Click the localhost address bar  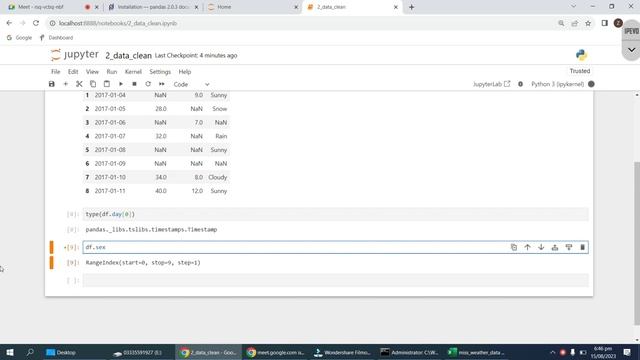click(302, 23)
